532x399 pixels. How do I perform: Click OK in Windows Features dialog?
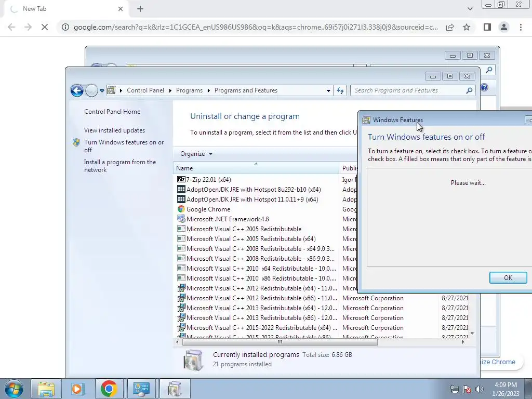click(x=508, y=277)
